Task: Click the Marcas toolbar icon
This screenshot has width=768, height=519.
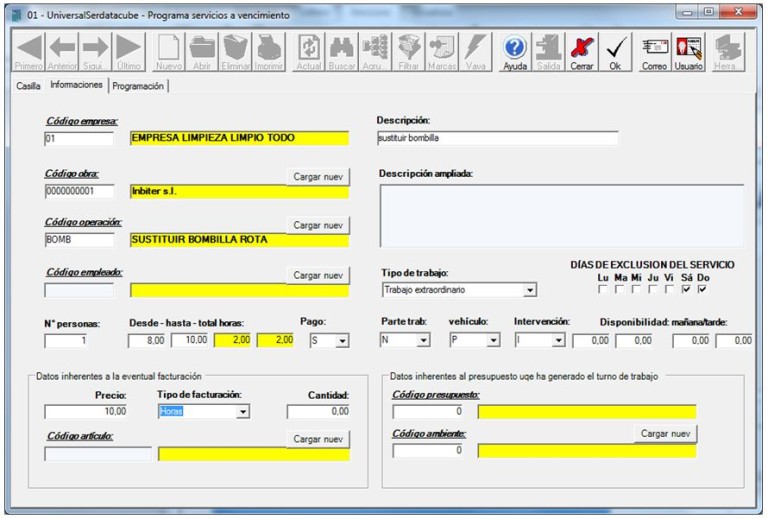Action: pos(442,52)
